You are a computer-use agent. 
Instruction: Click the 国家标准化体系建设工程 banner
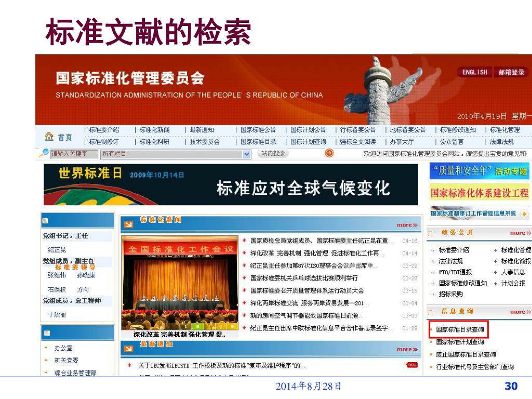(480, 193)
